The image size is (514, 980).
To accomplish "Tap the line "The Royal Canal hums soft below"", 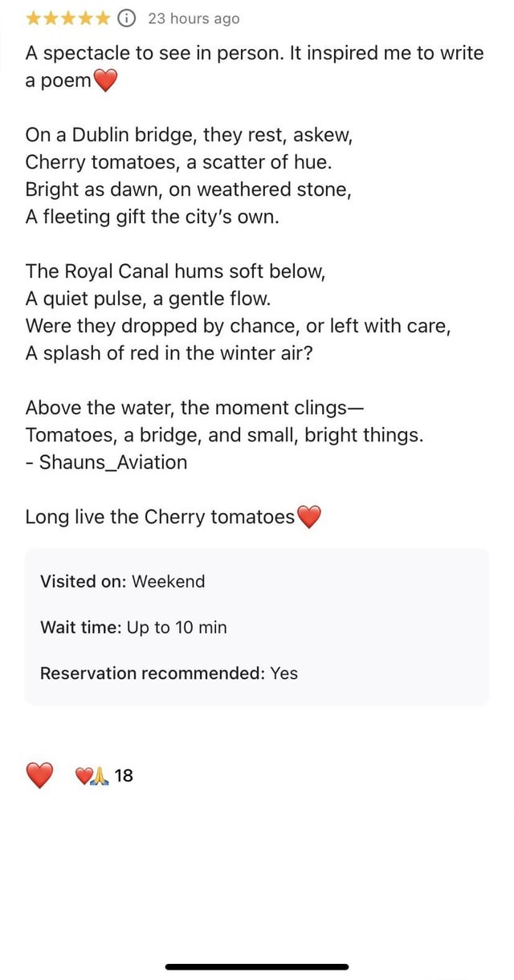I will [175, 270].
